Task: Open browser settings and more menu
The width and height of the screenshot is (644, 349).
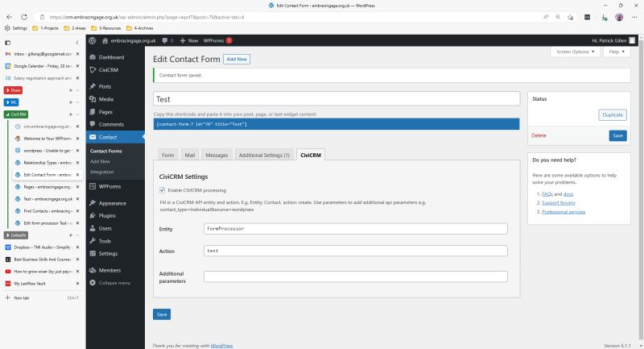Action: [634, 17]
